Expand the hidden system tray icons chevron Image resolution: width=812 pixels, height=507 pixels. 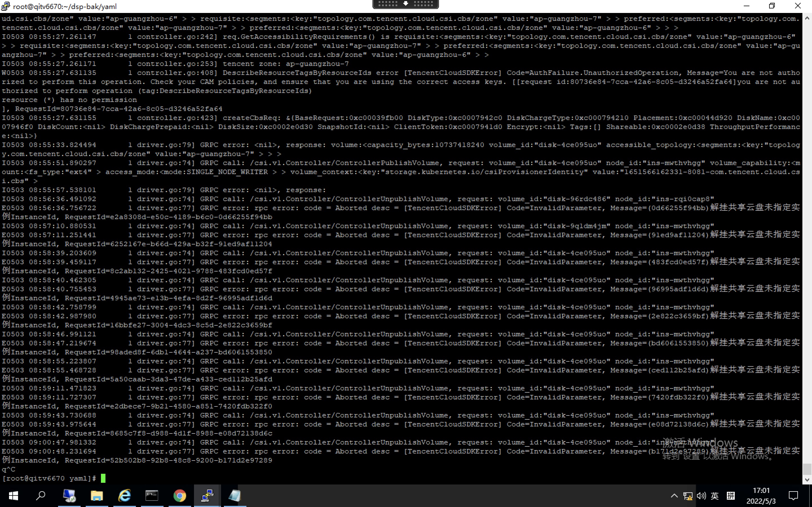pyautogui.click(x=674, y=496)
